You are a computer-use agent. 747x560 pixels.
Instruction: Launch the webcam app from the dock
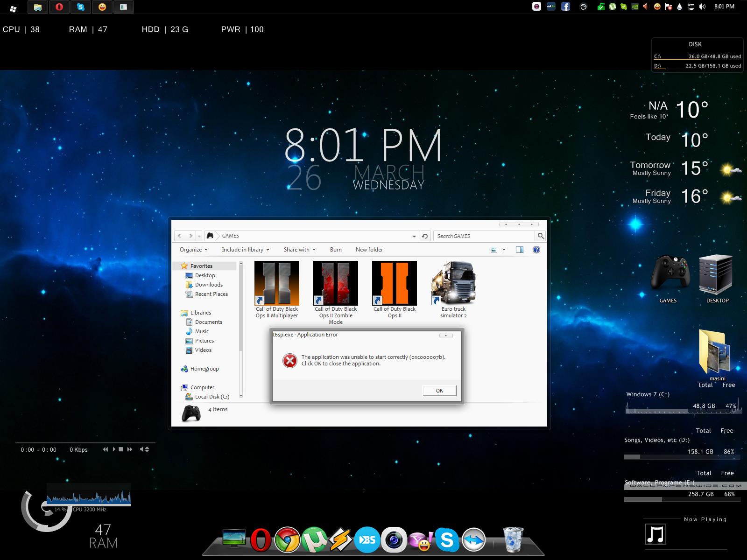(x=394, y=540)
